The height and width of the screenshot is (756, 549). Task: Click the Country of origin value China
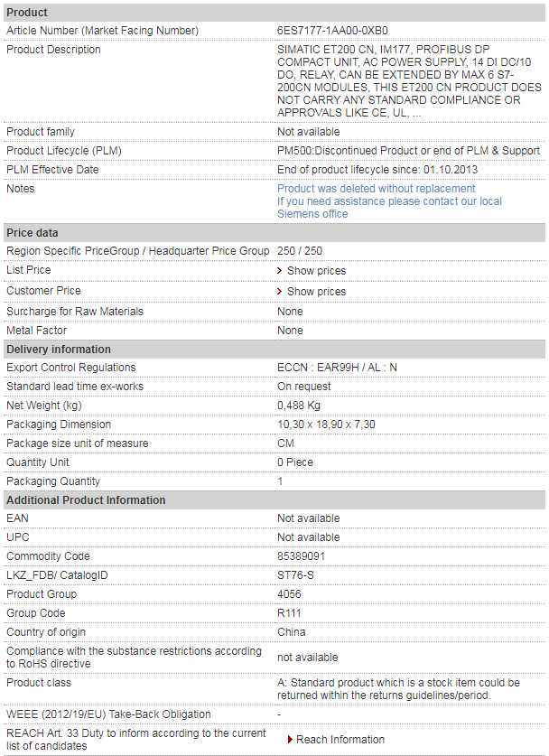point(291,632)
